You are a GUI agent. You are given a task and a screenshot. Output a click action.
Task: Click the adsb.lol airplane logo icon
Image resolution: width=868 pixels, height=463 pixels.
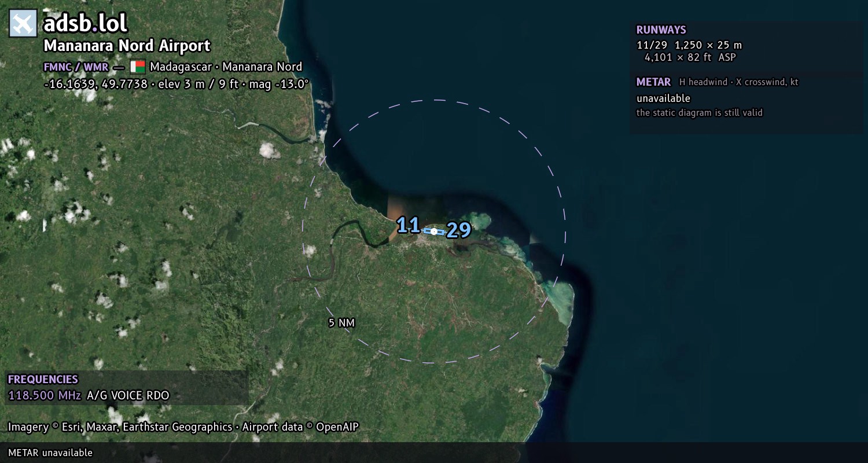click(x=23, y=23)
